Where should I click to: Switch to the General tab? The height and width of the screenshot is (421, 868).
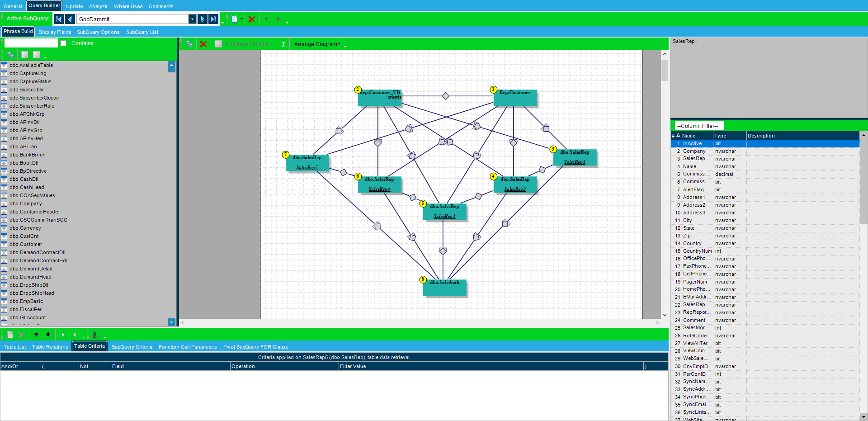pyautogui.click(x=13, y=6)
